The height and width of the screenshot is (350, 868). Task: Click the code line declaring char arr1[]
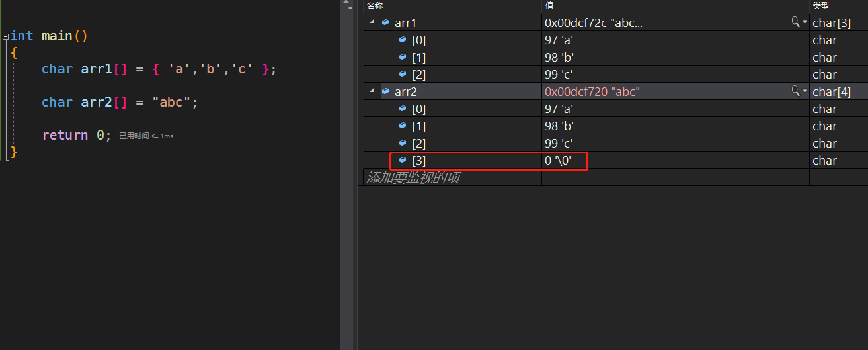click(159, 69)
